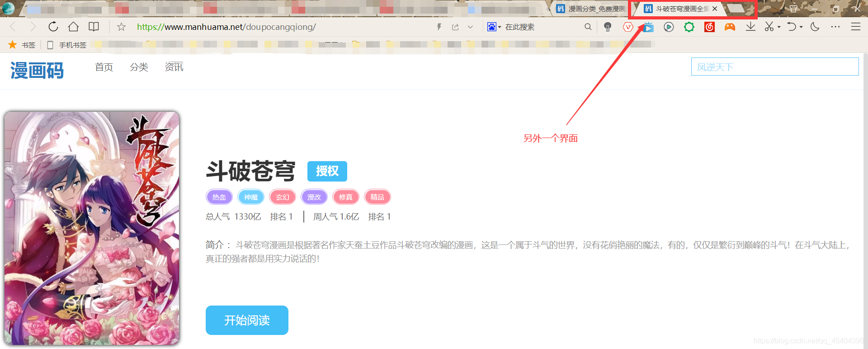Click the 凤逆天下 site search field
Image resolution: width=868 pixels, height=349 pixels.
pyautogui.click(x=775, y=67)
